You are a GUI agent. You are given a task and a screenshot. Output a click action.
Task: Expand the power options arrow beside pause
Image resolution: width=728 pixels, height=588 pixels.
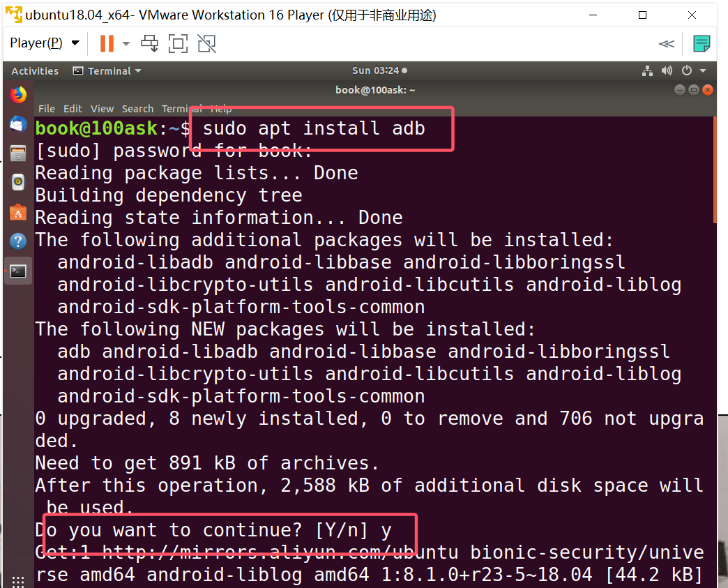[126, 44]
